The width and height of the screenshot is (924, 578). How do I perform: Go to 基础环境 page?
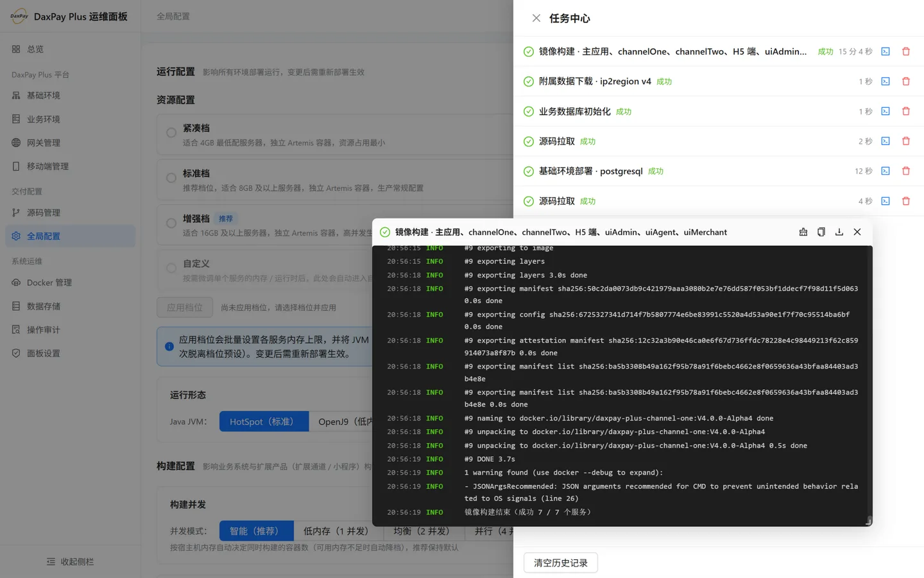(70, 95)
